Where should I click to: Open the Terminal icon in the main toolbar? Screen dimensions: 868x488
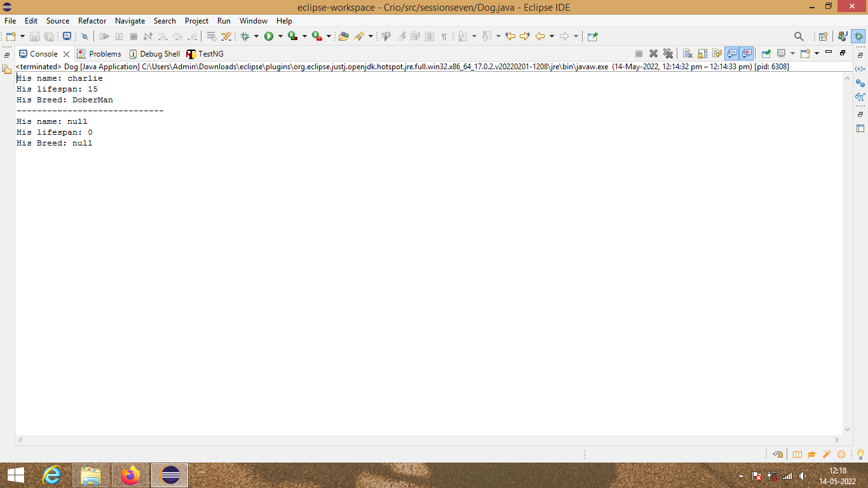pyautogui.click(x=67, y=36)
